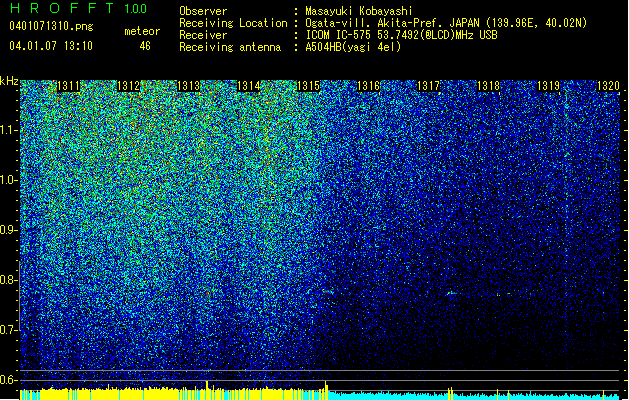Click the 1317 time marker
This screenshot has height=400, width=629.
click(428, 86)
